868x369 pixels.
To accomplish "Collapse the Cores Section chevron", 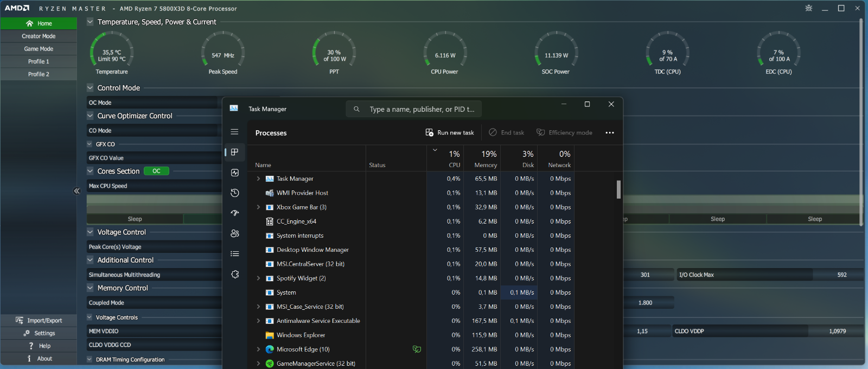I will click(x=90, y=171).
